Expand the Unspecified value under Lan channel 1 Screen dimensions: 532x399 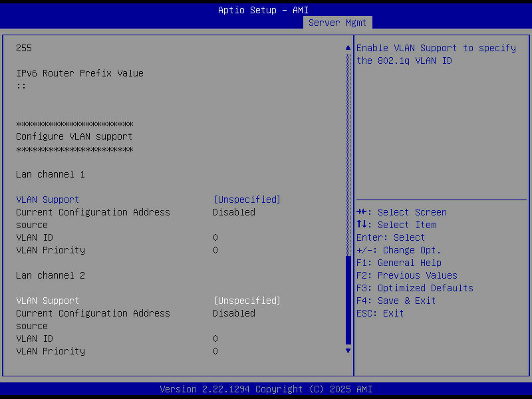pyautogui.click(x=247, y=199)
